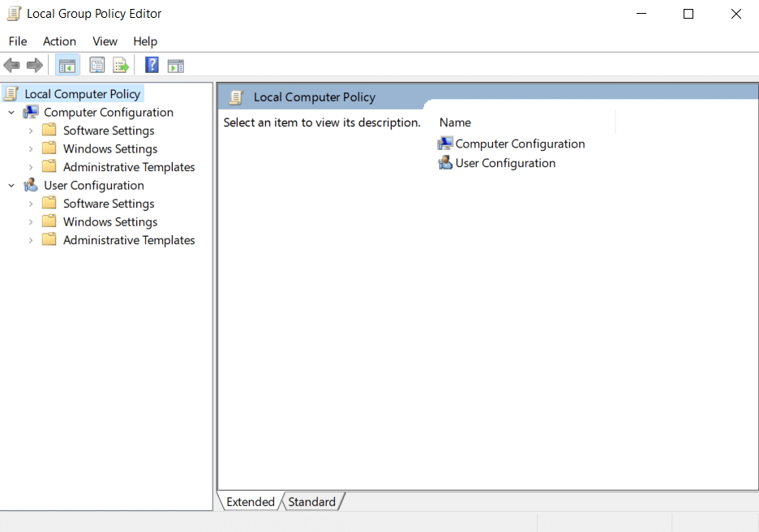Select Computer Configuration label in tree
759x532 pixels.
pyautogui.click(x=109, y=112)
